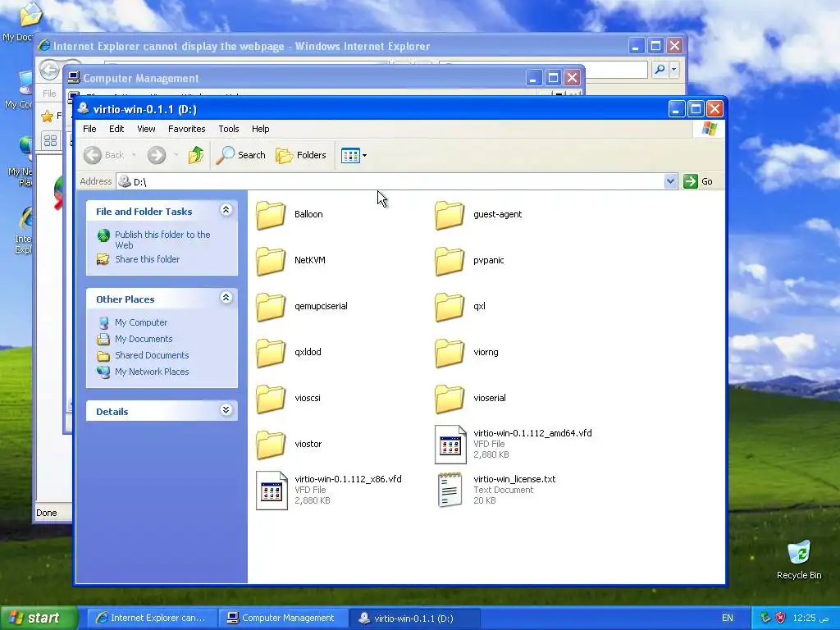Click virtio-win-0.1.1 (D:) taskbar button
The height and width of the screenshot is (630, 840).
[x=414, y=619]
